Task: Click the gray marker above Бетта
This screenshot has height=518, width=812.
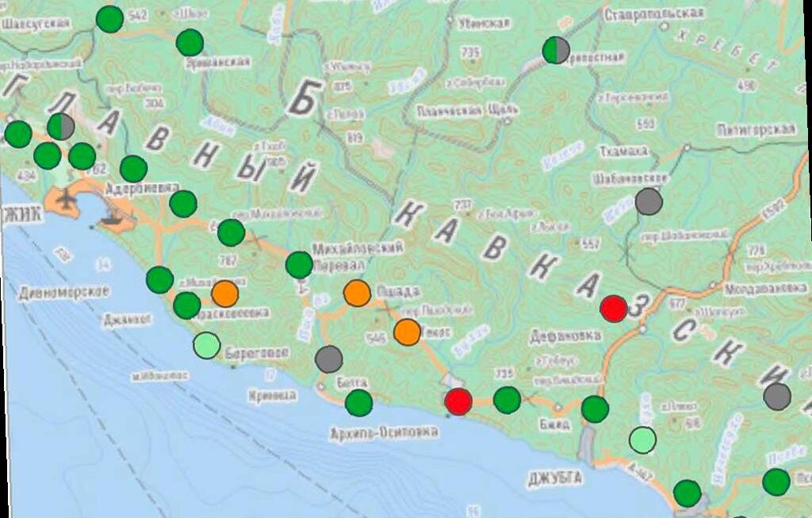Action: (329, 359)
